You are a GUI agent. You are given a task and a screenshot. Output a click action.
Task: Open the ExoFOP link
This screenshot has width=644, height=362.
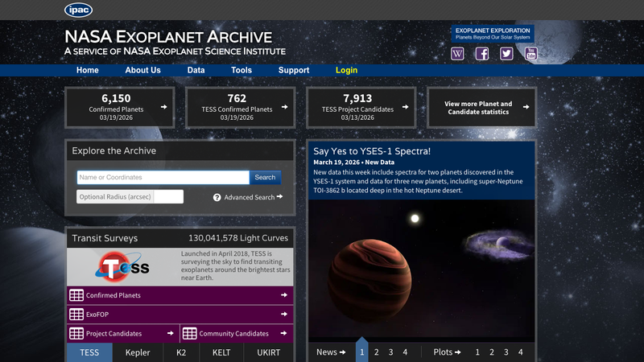coord(180,315)
